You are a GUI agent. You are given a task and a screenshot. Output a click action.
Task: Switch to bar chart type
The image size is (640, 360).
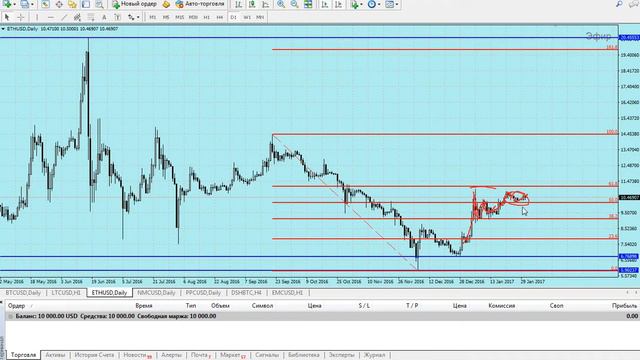click(x=238, y=4)
